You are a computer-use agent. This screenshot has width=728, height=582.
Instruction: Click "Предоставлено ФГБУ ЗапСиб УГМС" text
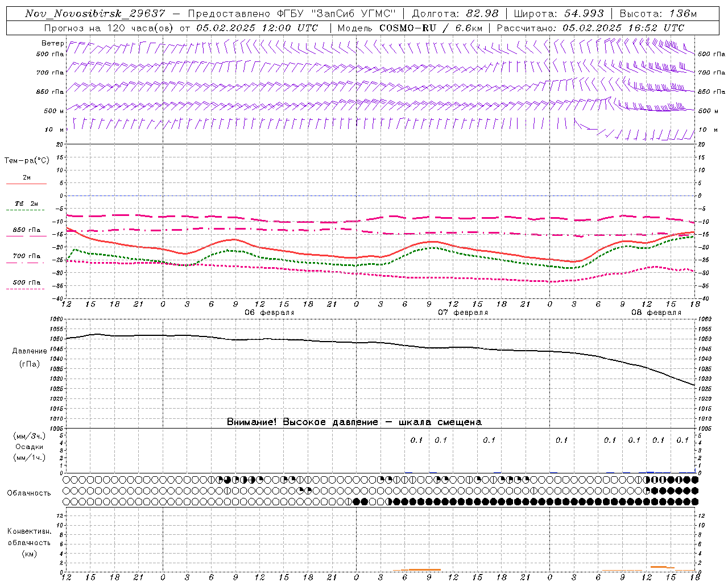tap(292, 14)
